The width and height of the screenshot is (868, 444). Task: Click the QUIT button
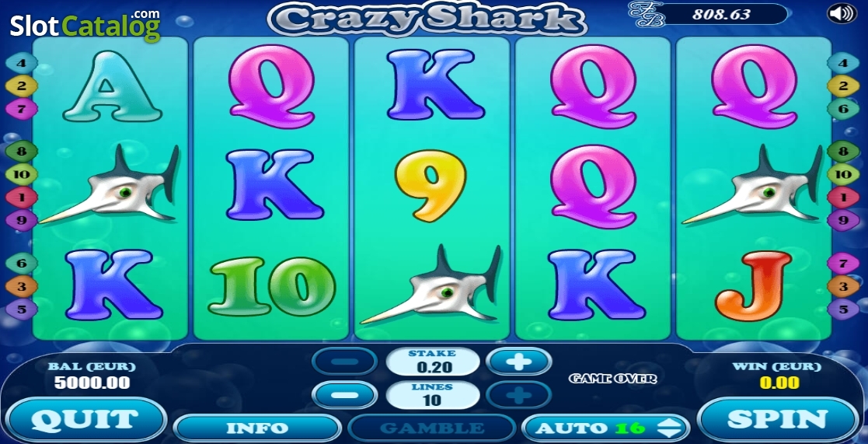(85, 419)
